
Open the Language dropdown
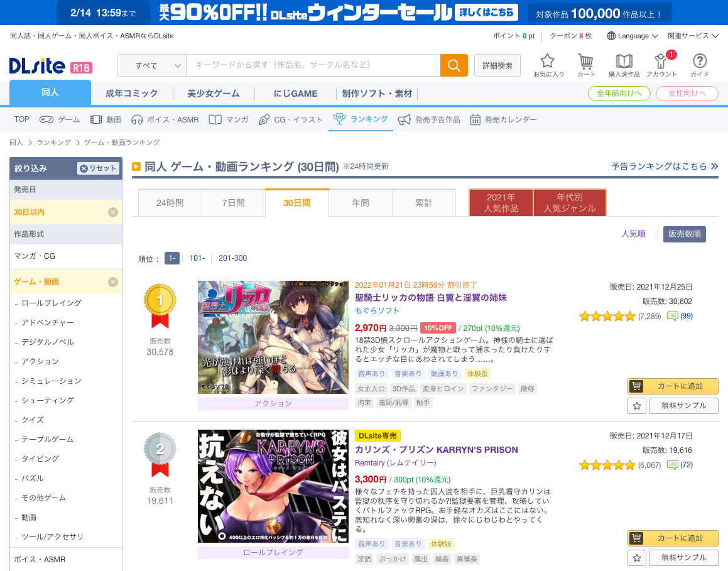[x=633, y=36]
